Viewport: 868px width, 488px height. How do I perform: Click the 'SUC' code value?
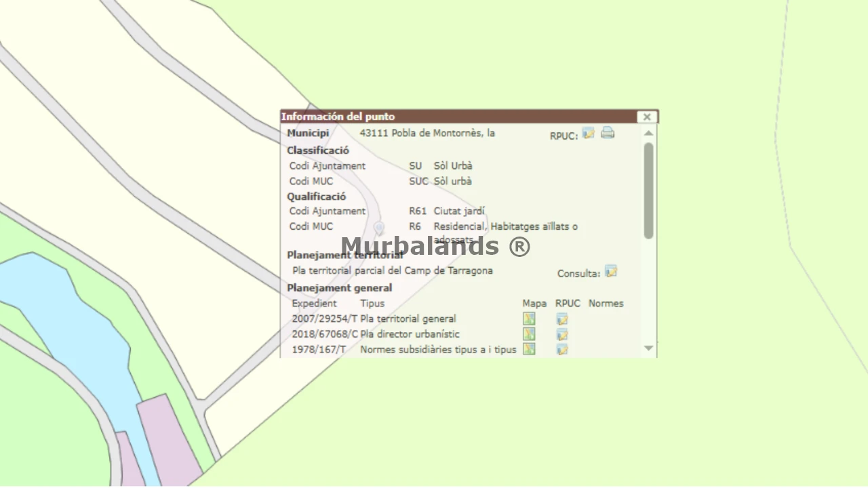point(418,182)
